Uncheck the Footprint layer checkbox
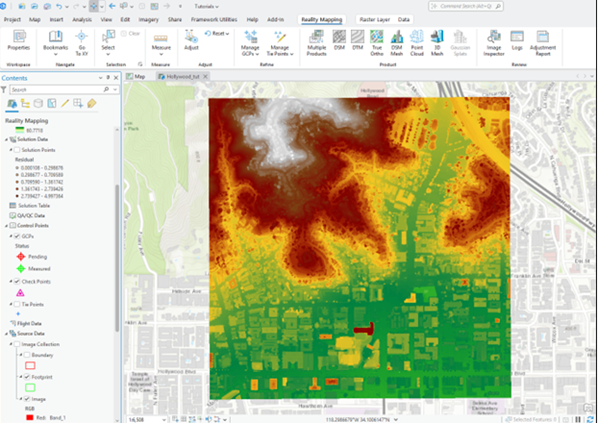Viewport: 598px width, 423px height. 27,377
